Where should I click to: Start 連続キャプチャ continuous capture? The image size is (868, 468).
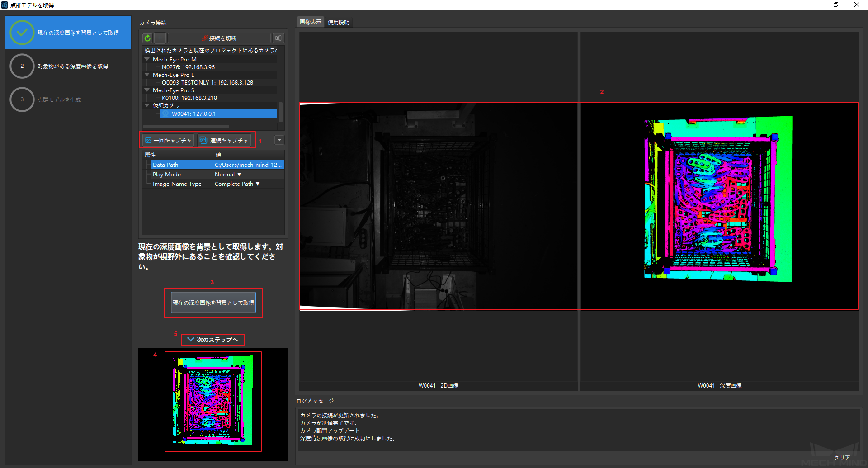click(224, 141)
